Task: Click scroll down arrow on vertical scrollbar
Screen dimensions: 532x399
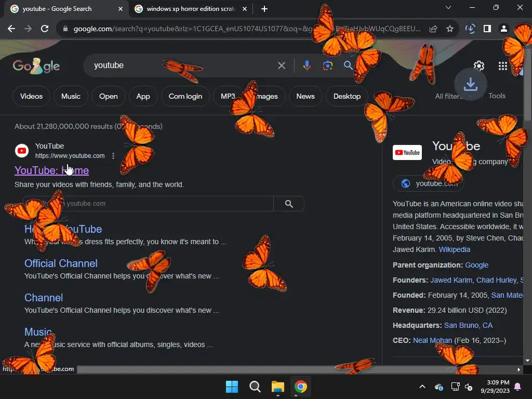Action: pyautogui.click(x=527, y=361)
